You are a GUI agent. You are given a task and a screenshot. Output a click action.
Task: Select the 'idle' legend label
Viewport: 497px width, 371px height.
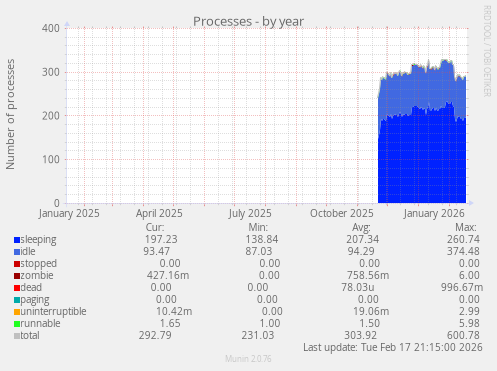(x=28, y=251)
